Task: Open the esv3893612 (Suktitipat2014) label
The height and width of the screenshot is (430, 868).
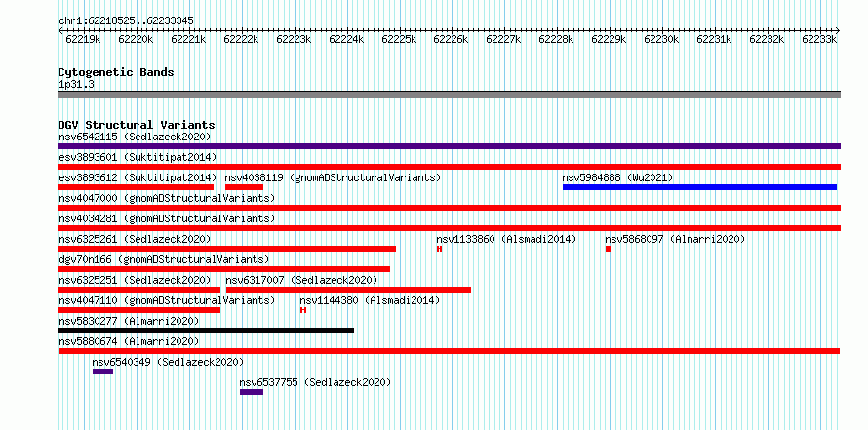Action: point(138,177)
